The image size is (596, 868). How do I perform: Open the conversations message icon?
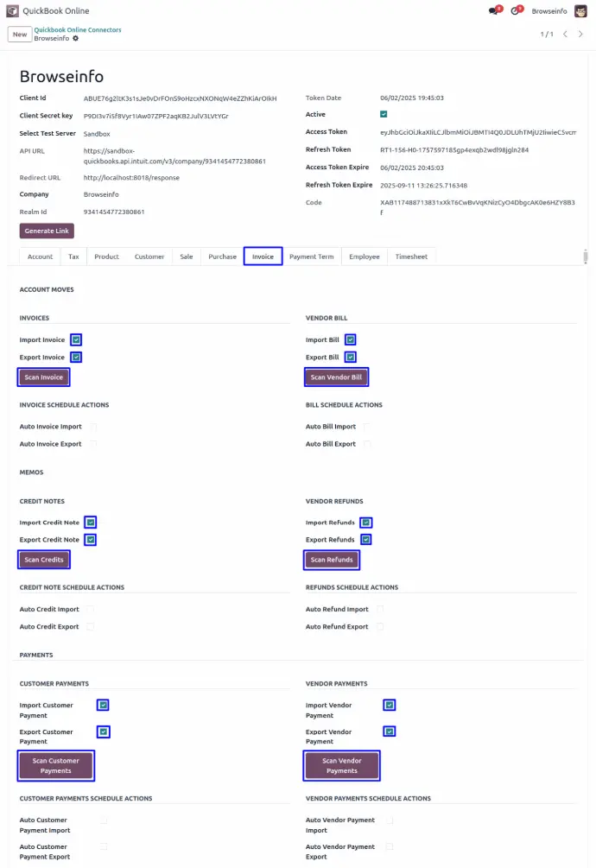pyautogui.click(x=493, y=11)
